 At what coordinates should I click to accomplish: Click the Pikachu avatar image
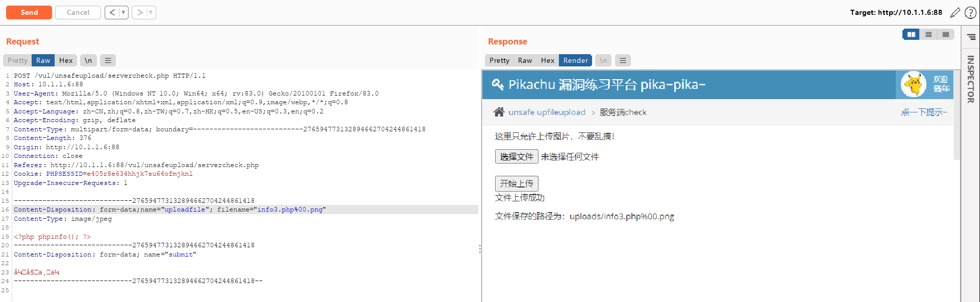(x=914, y=84)
